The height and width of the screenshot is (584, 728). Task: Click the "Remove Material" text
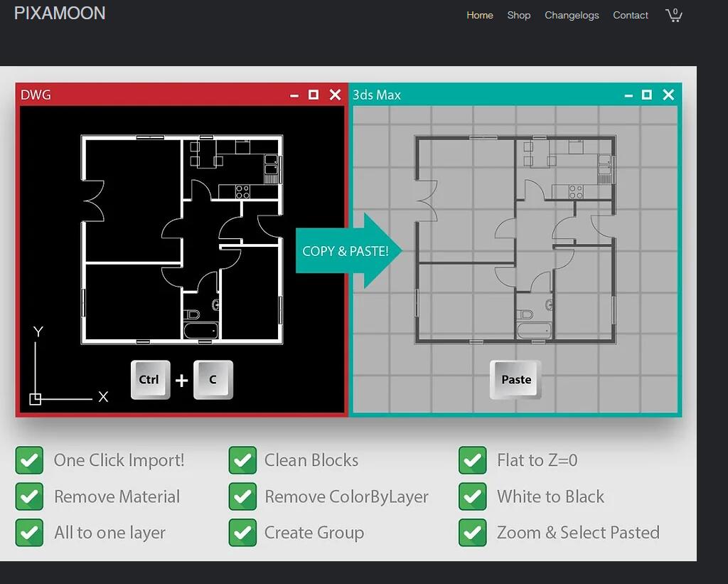(x=117, y=497)
